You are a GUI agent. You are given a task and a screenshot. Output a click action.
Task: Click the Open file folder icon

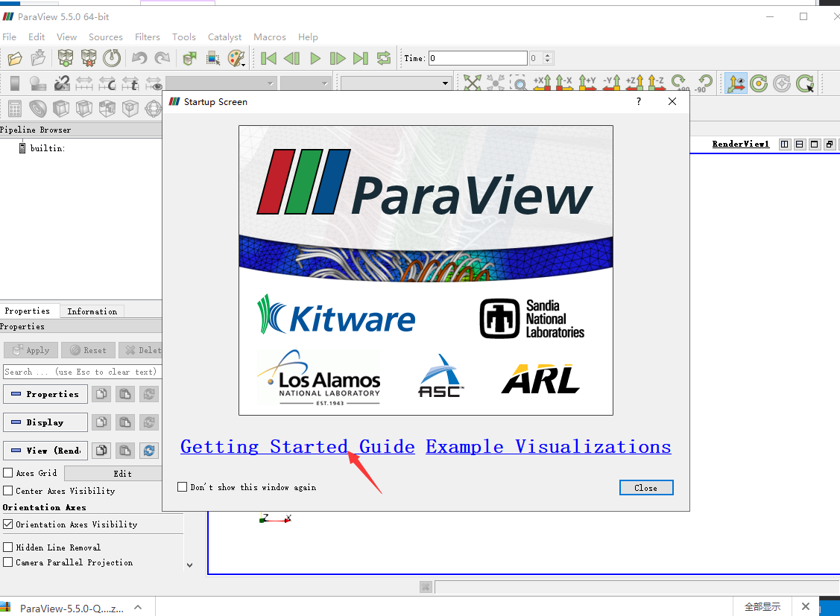15,58
